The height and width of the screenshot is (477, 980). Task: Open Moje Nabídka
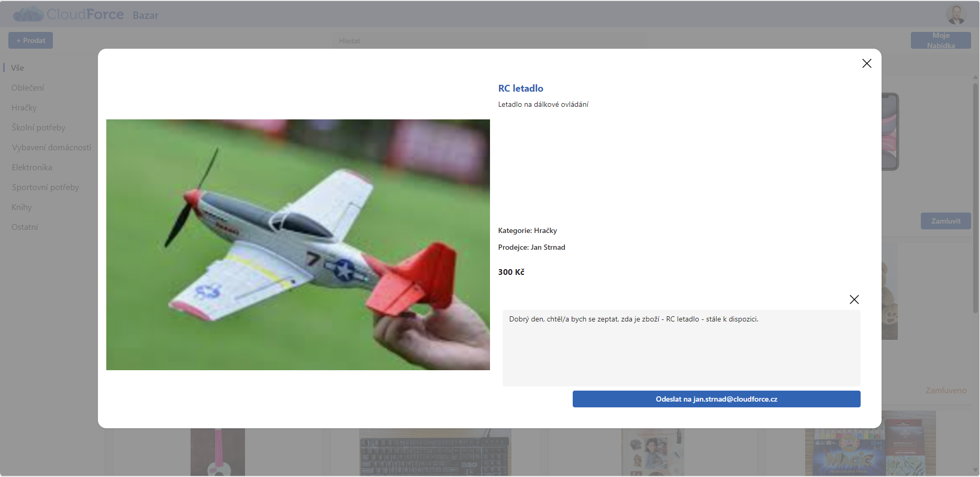tap(940, 40)
